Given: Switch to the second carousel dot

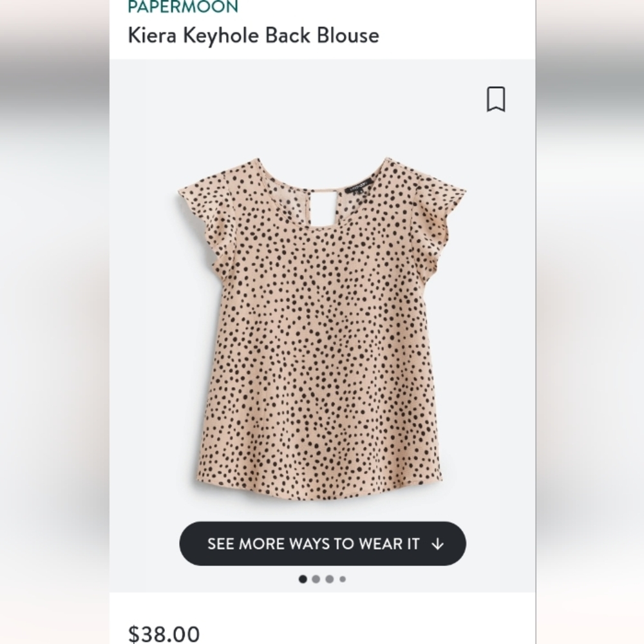Looking at the screenshot, I should click(316, 578).
